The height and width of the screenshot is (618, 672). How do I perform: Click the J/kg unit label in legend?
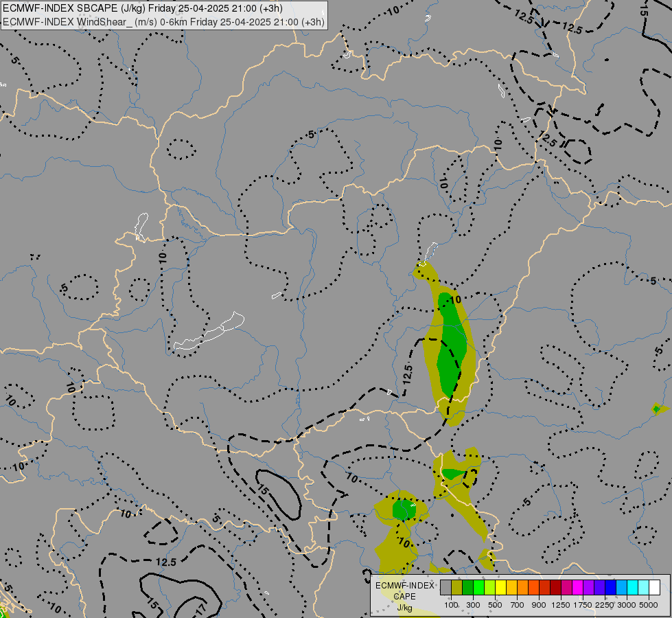click(x=404, y=608)
